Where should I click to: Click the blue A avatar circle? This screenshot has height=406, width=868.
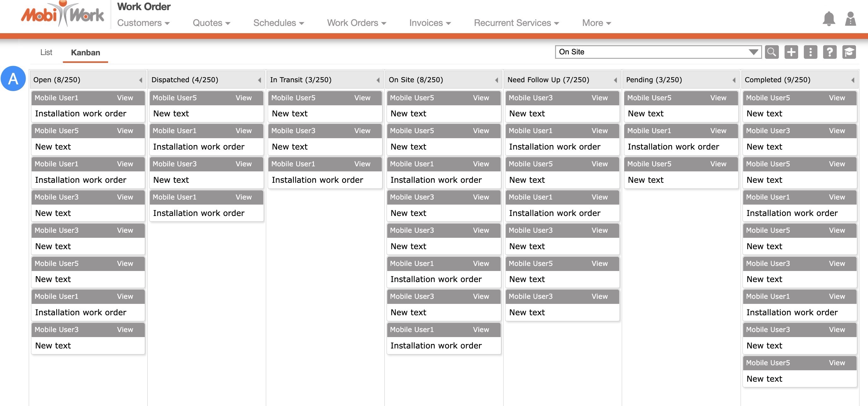(x=13, y=78)
